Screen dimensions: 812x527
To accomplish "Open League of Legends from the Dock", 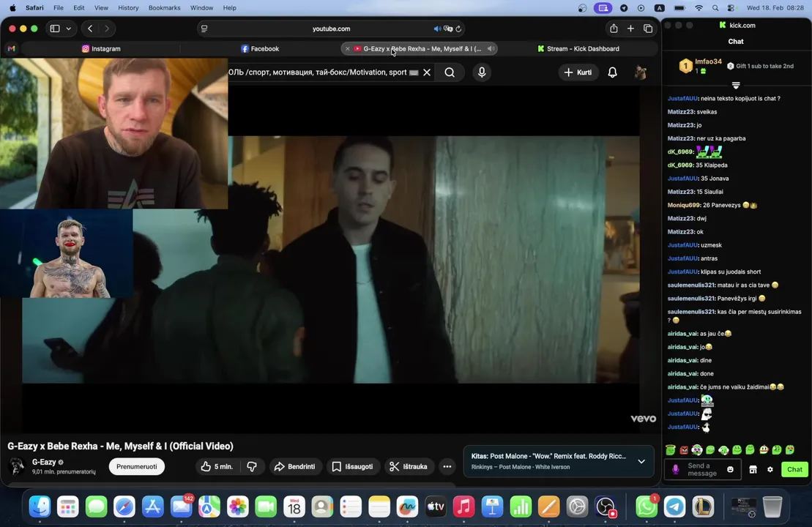I will click(x=703, y=507).
